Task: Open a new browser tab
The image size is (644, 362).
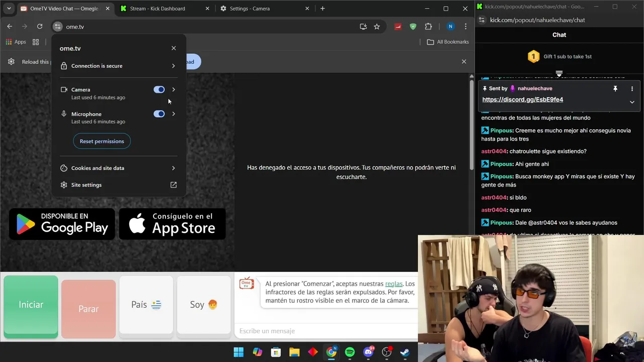Action: 323,9
